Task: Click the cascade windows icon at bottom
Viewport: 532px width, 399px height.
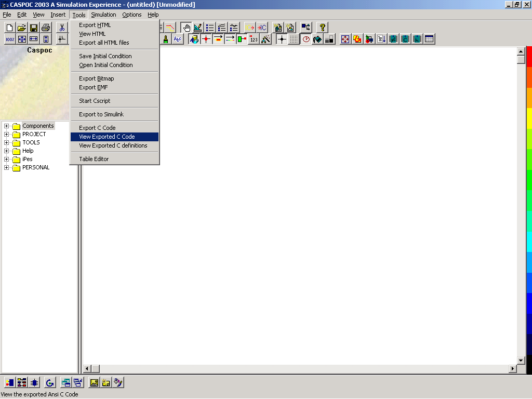Action: 78,383
